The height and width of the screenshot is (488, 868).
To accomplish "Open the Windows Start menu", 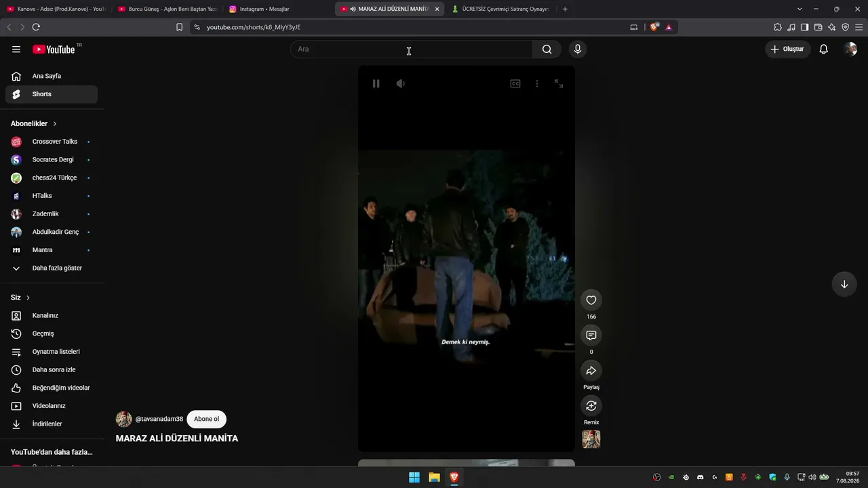I will tap(414, 477).
